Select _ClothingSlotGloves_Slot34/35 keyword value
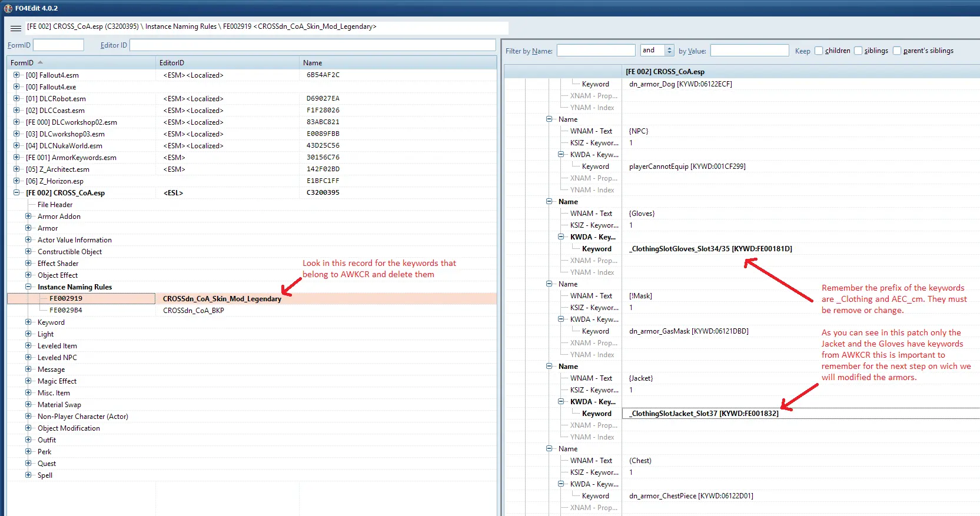Screen dimensions: 980x516 tap(710, 249)
